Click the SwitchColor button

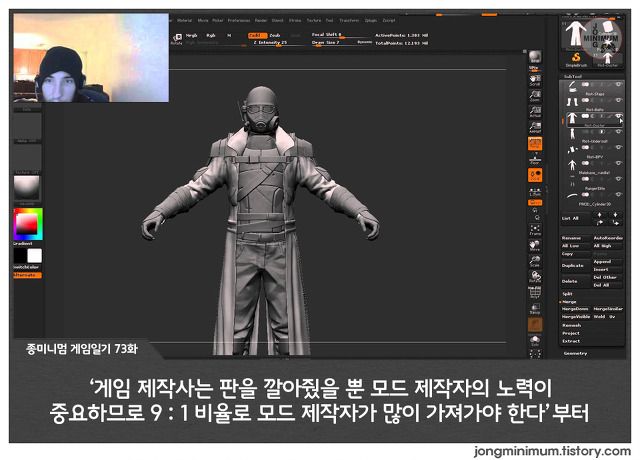click(27, 267)
